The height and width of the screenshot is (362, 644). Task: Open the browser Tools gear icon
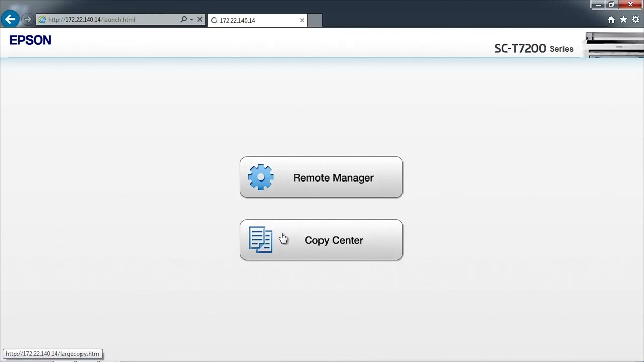coord(636,20)
